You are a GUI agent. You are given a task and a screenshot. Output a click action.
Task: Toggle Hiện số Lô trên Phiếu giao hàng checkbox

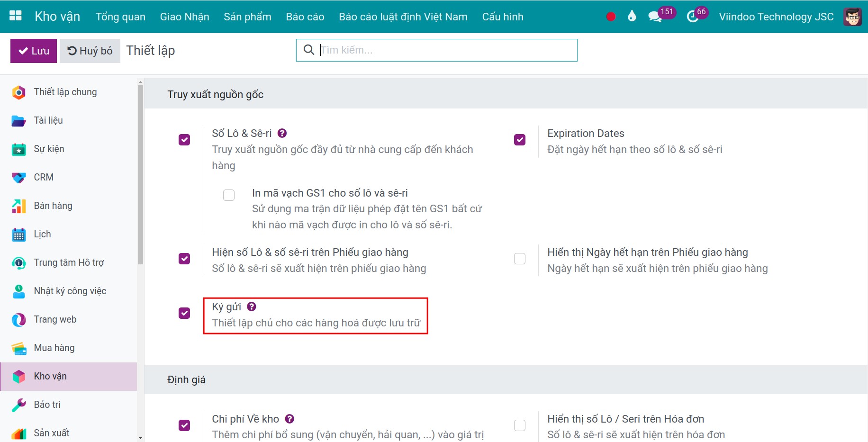(x=184, y=259)
